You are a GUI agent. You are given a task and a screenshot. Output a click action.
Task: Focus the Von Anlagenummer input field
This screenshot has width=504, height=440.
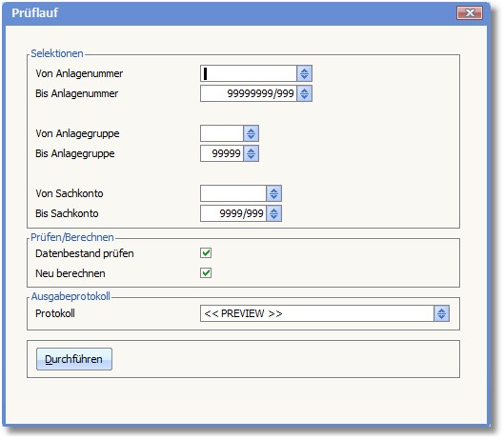point(249,73)
